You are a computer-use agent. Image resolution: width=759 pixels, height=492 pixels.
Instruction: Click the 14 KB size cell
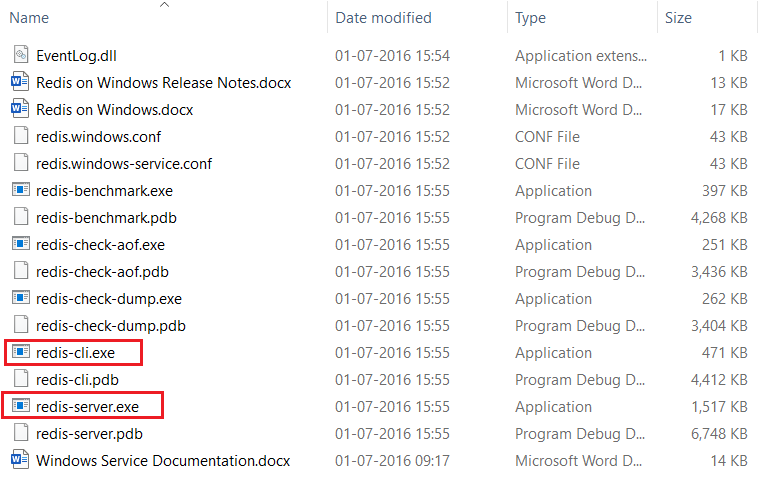tap(729, 461)
